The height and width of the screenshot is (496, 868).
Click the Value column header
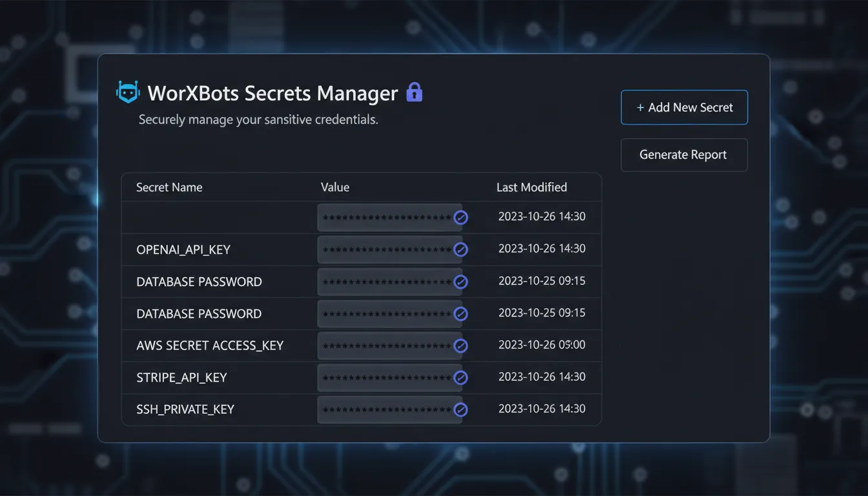click(335, 187)
